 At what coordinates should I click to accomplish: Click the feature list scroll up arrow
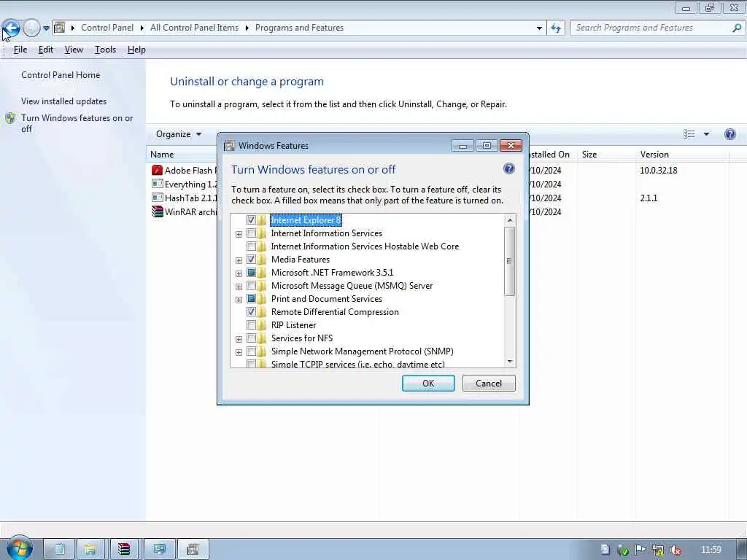509,220
